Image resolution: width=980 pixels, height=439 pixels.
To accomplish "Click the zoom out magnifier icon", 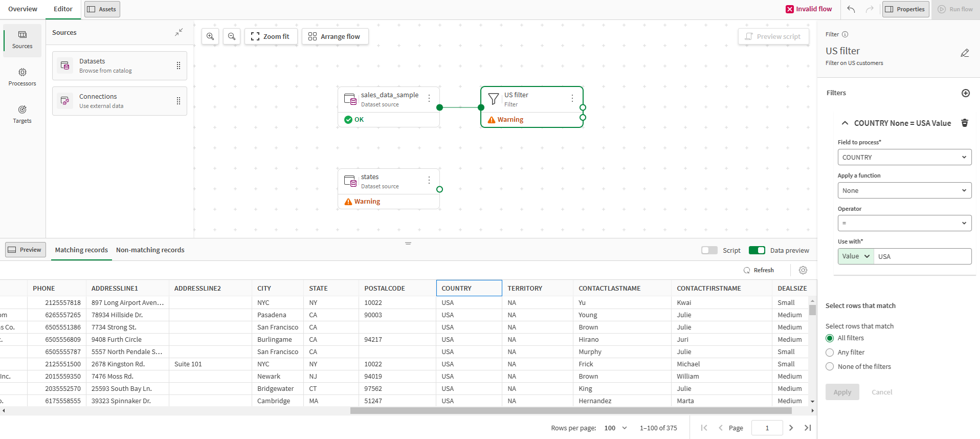I will [232, 36].
